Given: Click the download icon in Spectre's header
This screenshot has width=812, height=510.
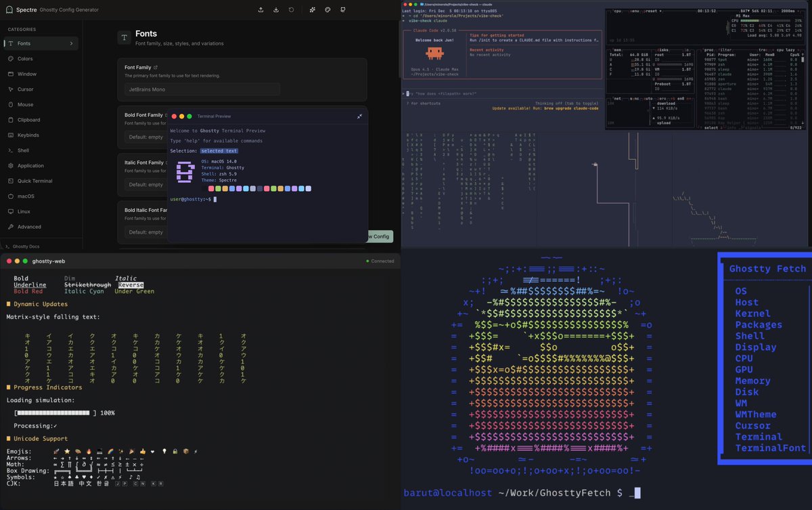Looking at the screenshot, I should click(276, 10).
